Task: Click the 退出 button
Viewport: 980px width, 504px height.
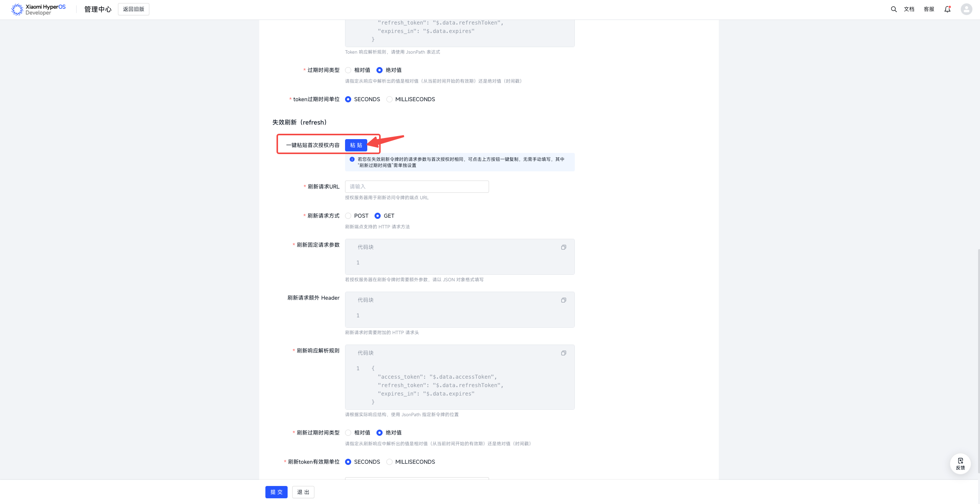Action: 303,492
